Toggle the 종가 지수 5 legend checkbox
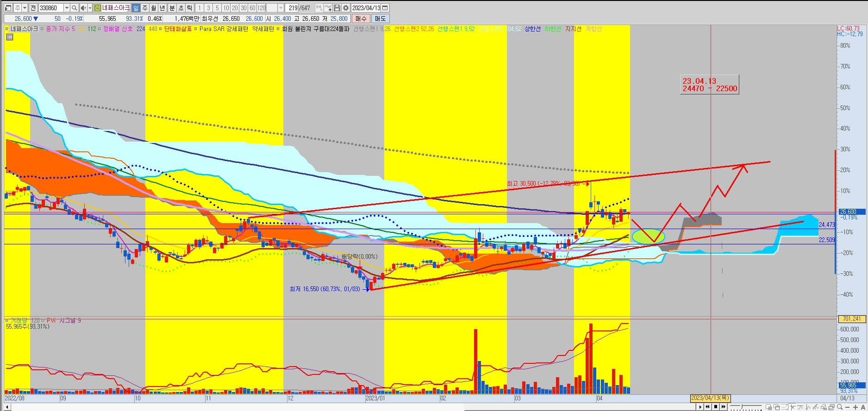868x411 pixels. [x=42, y=29]
